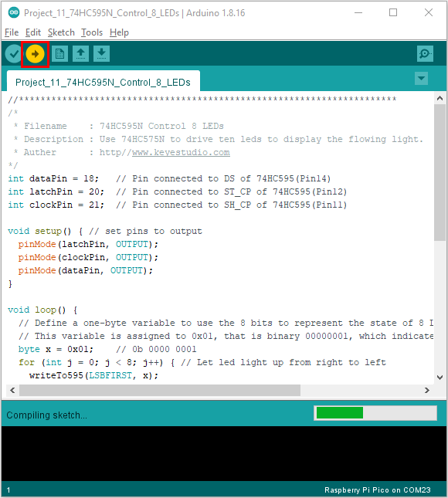448x498 pixels.
Task: Open the Sketch menu
Action: (x=61, y=32)
